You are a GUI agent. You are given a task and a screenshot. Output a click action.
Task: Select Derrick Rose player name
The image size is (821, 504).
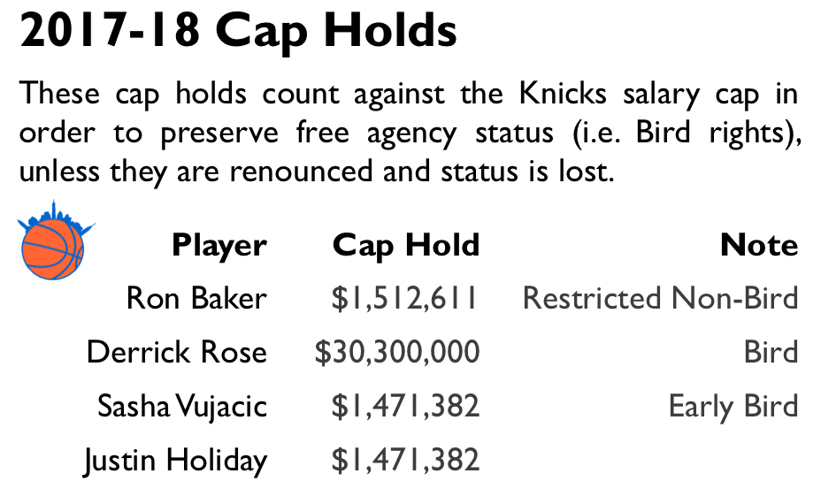(x=177, y=352)
